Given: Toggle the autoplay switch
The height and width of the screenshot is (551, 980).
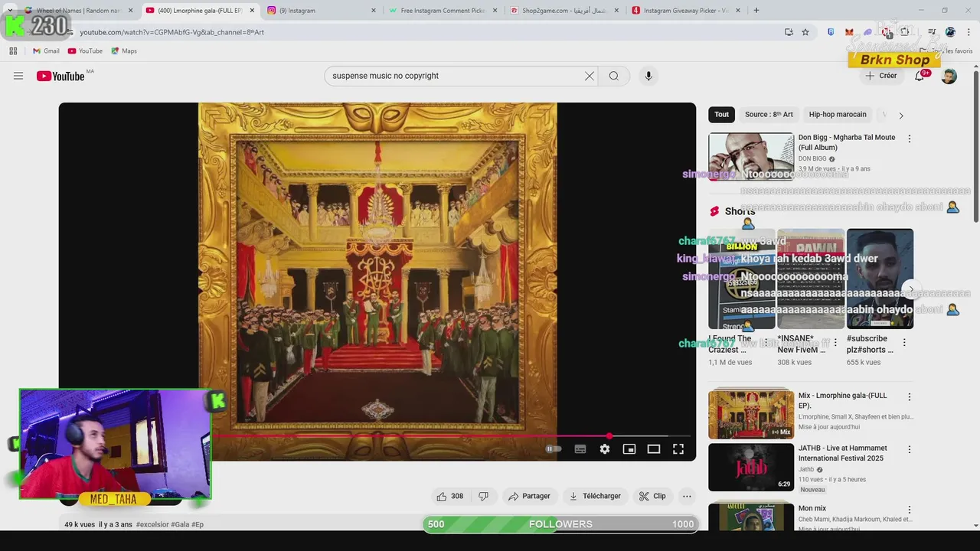Looking at the screenshot, I should 554,449.
